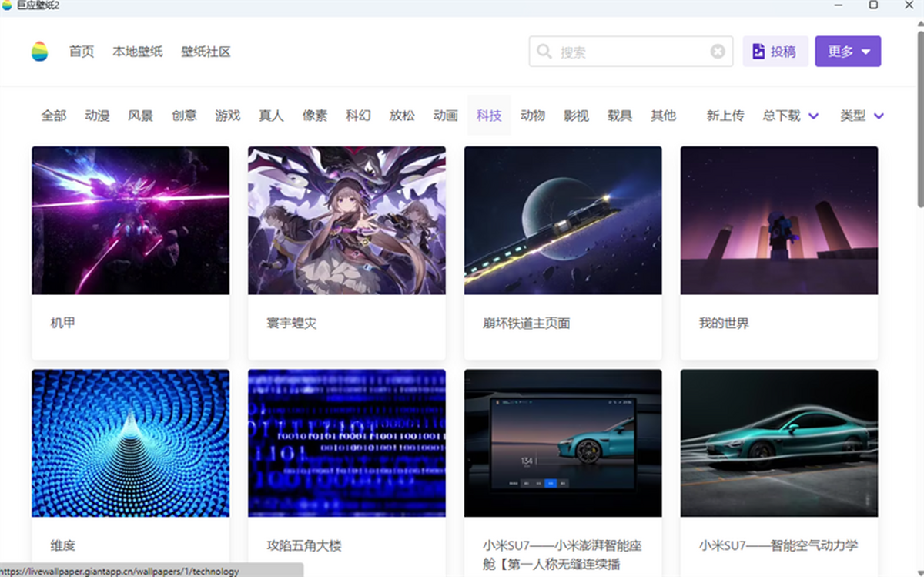Open the 机甲 wallpaper thumbnail
The image size is (924, 577).
click(131, 220)
